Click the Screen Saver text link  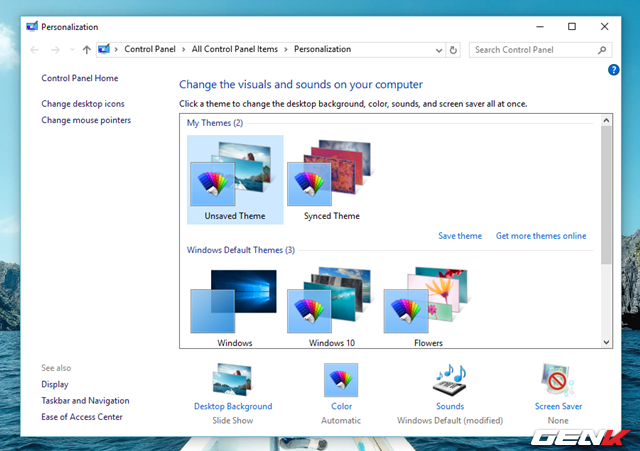pos(558,406)
